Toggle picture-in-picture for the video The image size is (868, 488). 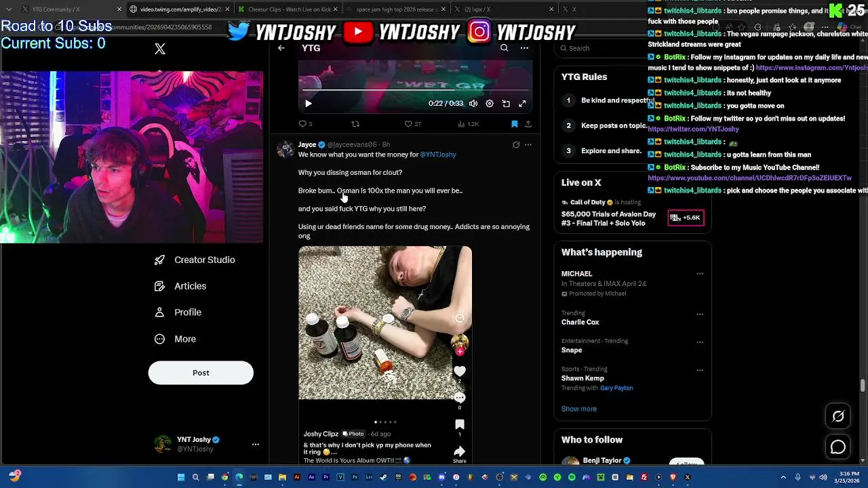[506, 104]
